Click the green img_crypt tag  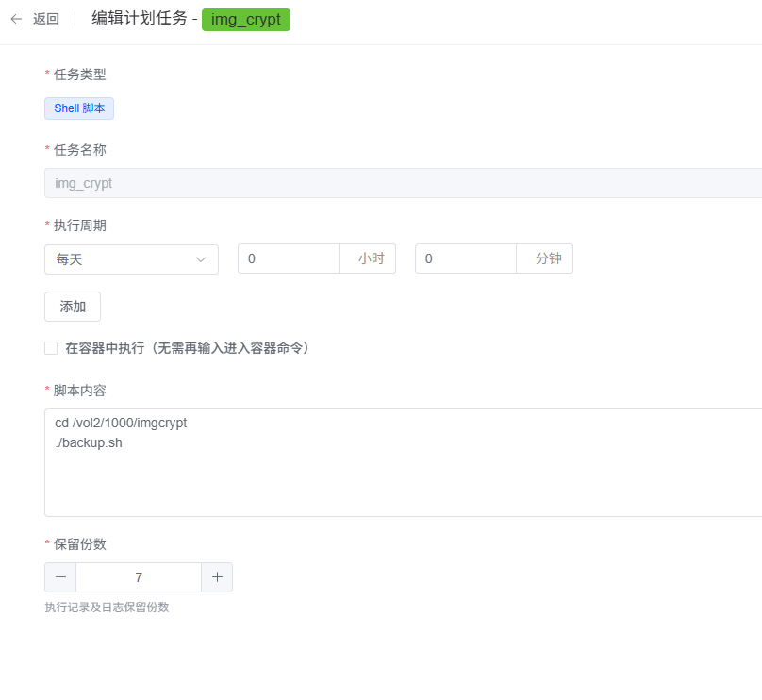(x=246, y=20)
